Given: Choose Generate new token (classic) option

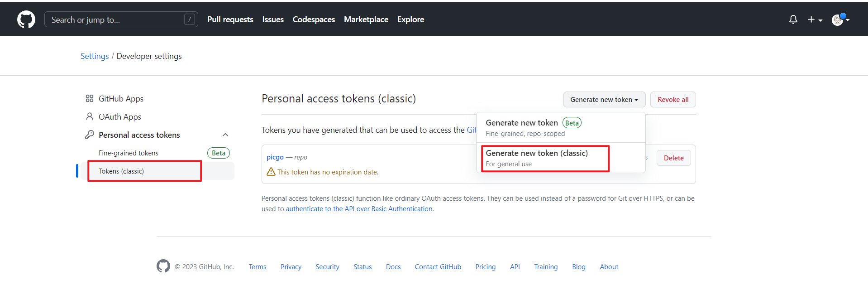Looking at the screenshot, I should click(x=561, y=158).
